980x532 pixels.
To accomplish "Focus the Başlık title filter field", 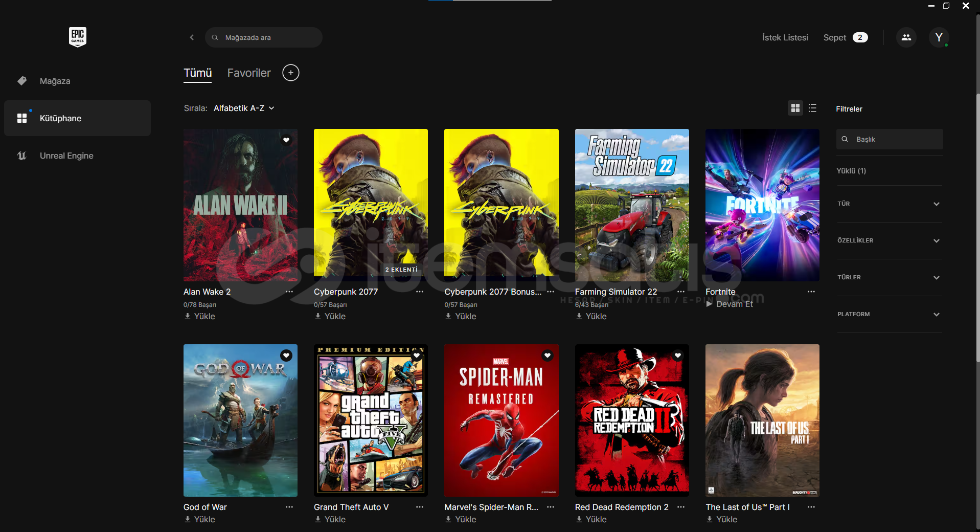I will (890, 139).
